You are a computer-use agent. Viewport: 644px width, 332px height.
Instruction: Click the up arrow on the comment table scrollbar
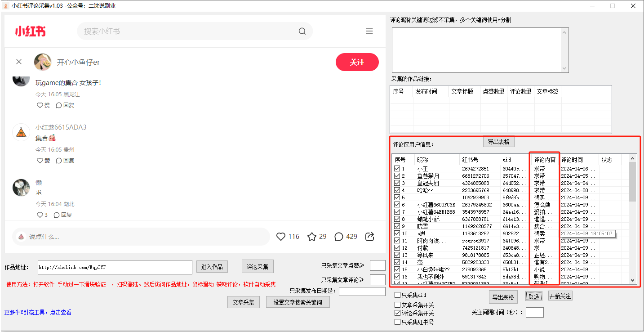click(632, 158)
